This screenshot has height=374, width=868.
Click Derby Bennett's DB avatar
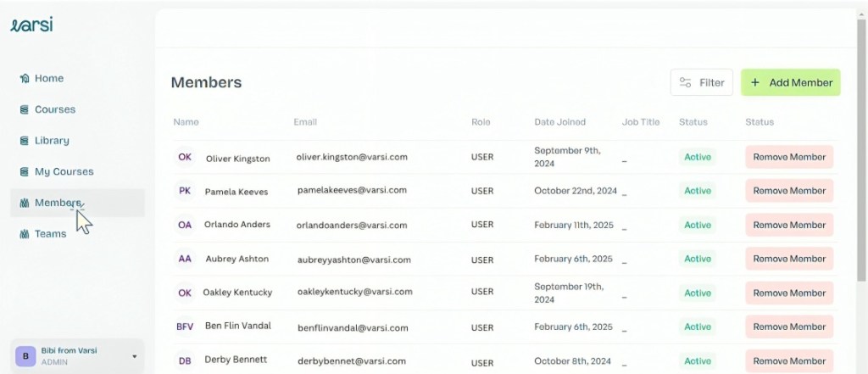pyautogui.click(x=185, y=360)
